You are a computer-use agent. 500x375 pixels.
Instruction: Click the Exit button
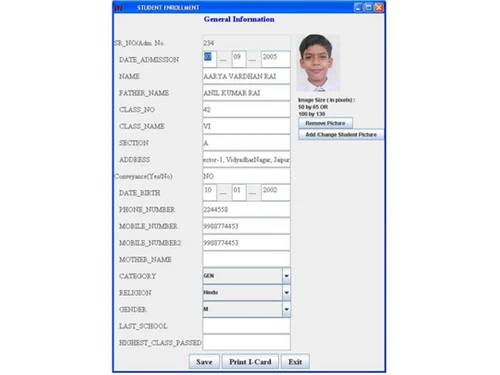tap(295, 361)
